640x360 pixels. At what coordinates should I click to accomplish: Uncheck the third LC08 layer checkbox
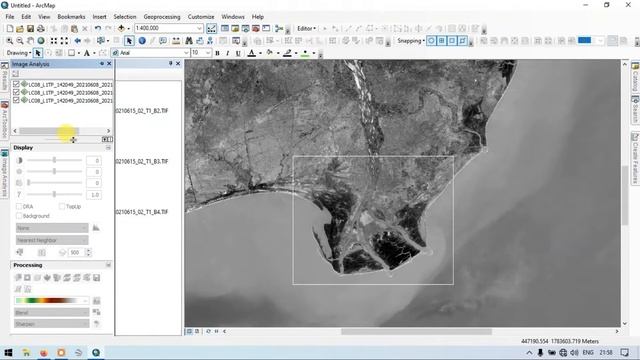coord(16,100)
